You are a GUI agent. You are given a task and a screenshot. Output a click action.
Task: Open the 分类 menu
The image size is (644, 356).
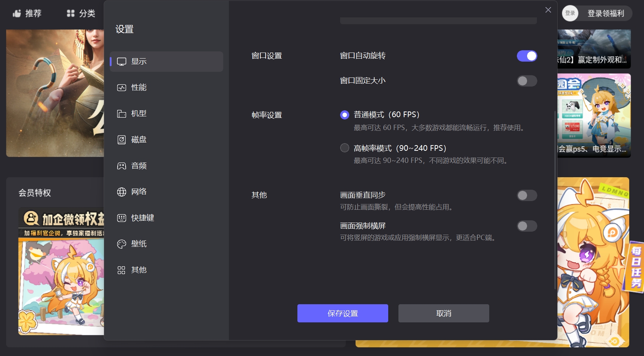pos(79,13)
